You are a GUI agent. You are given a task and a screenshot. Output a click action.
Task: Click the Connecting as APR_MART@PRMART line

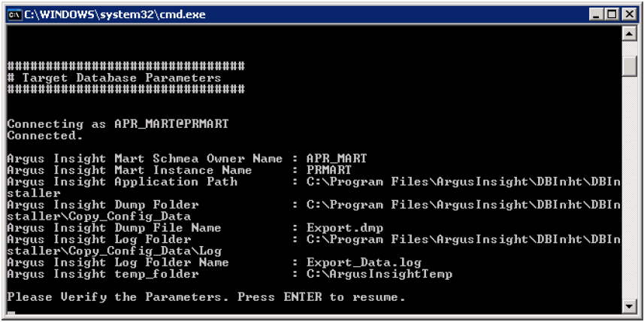click(117, 124)
